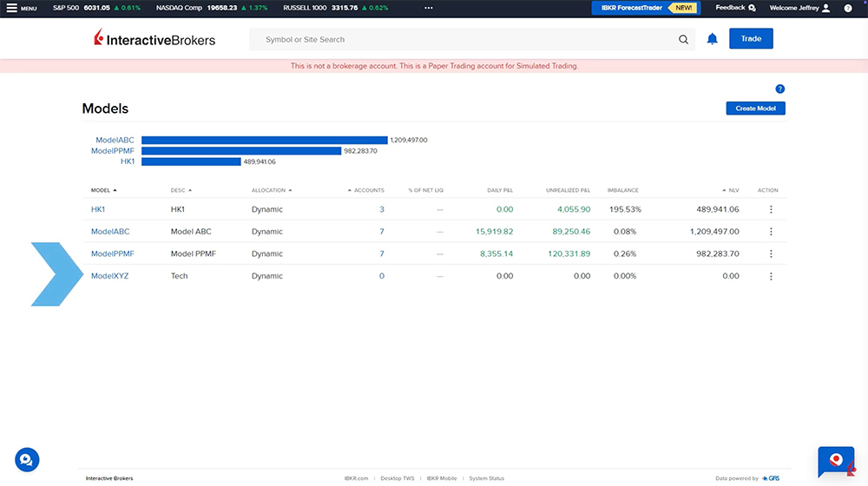Click the NASDAQ Comp ticker quote
Image resolution: width=868 pixels, height=486 pixels.
tap(212, 8)
